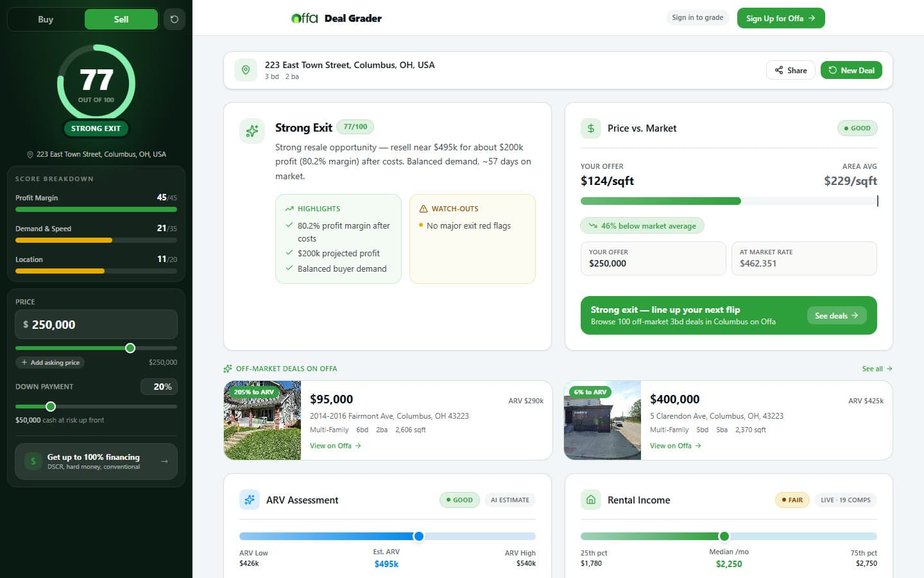
Task: Click the price slider handle
Action: click(x=130, y=348)
